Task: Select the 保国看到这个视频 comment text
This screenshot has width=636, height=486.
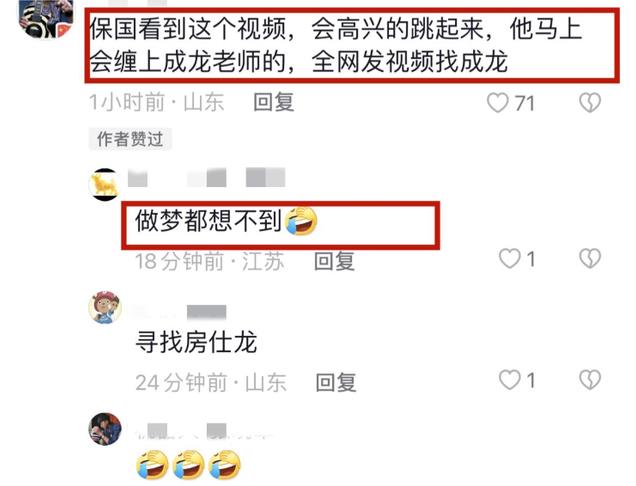Action: [x=335, y=45]
